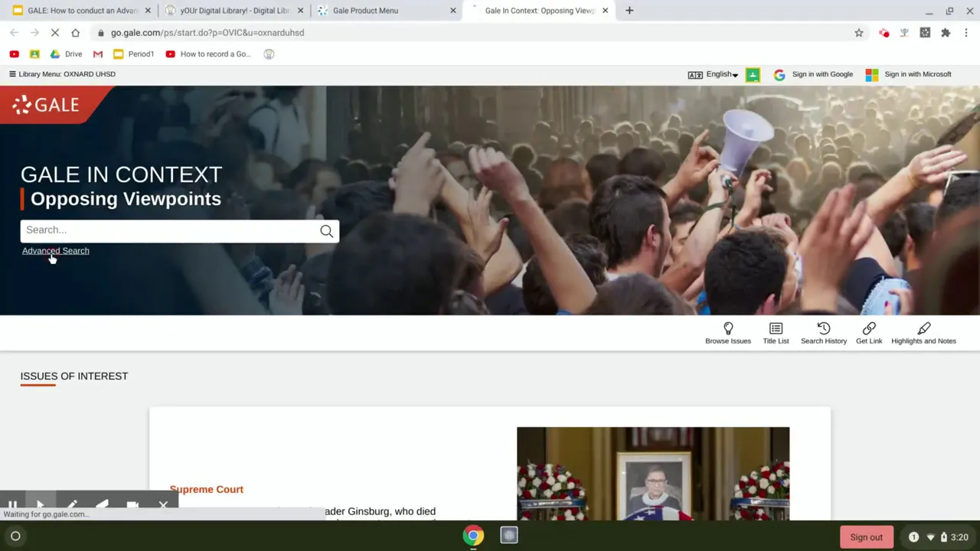
Task: Click the Sign out button
Action: pyautogui.click(x=866, y=537)
